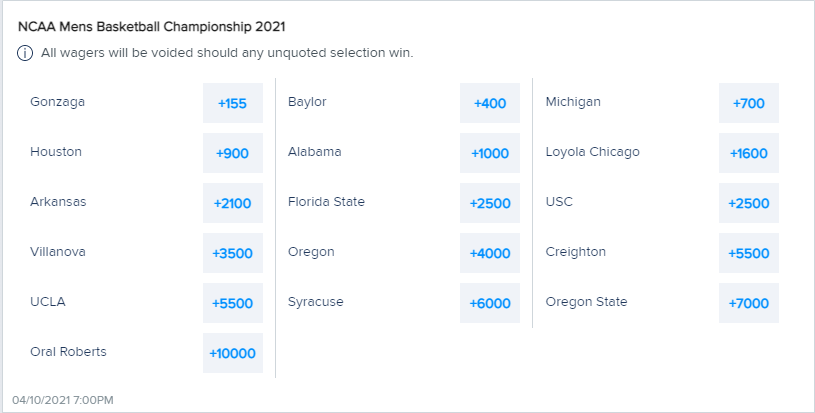This screenshot has height=413, width=815.
Task: Pick Baylor at +400 odds
Action: pos(490,103)
